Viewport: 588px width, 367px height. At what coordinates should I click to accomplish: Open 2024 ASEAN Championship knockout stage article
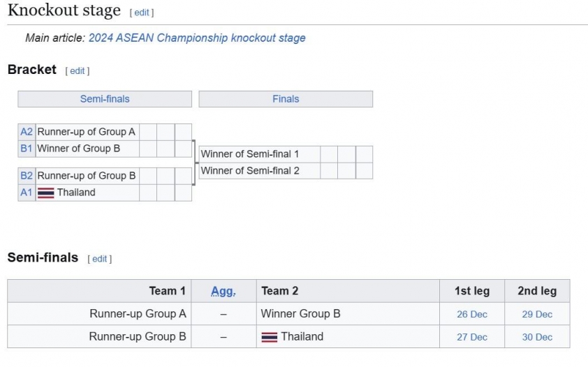[197, 38]
